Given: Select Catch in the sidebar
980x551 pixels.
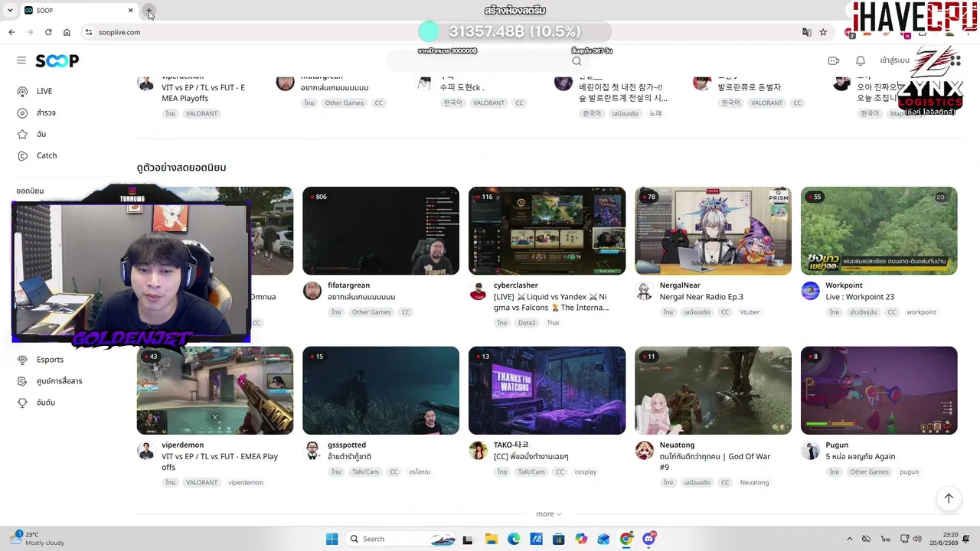Looking at the screenshot, I should (x=47, y=155).
